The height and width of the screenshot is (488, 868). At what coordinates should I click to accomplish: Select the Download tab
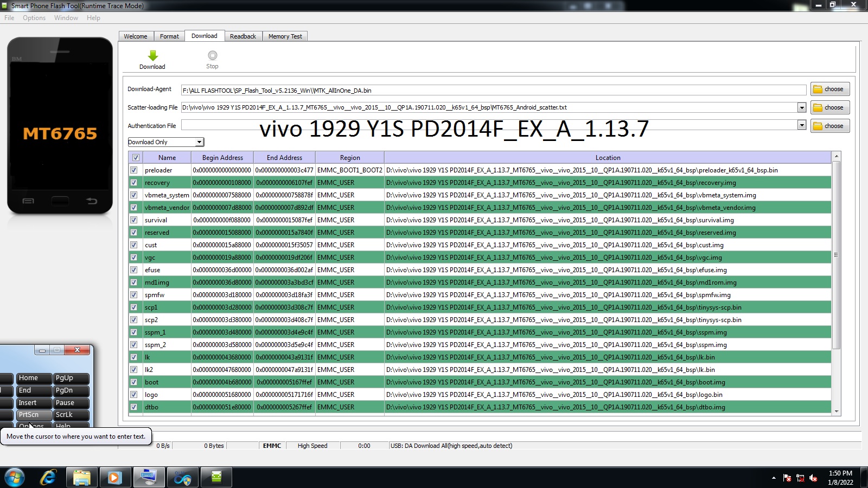tap(205, 36)
